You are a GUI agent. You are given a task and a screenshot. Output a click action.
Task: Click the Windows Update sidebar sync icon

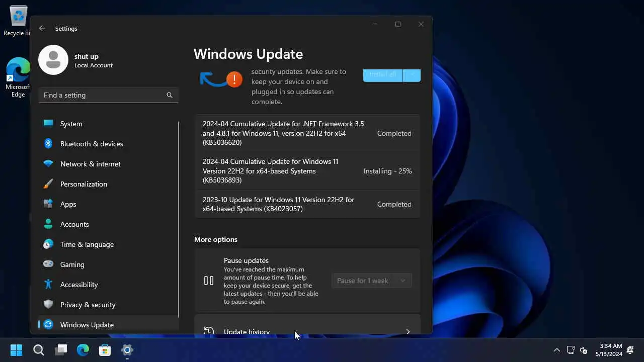(x=48, y=324)
